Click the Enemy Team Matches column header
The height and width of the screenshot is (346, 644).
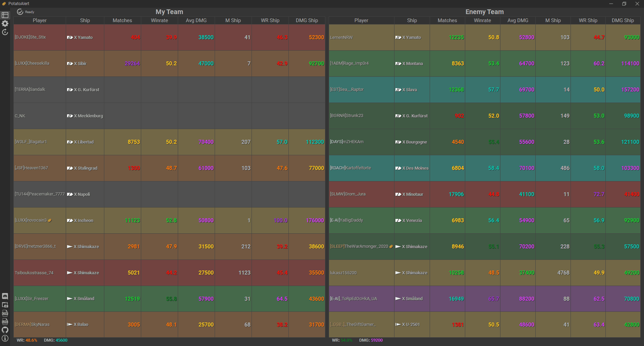point(447,20)
